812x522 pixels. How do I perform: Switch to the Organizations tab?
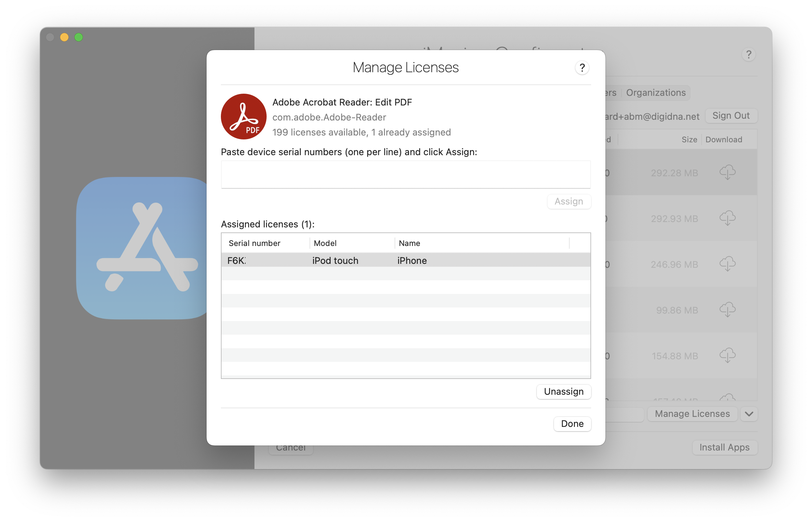point(656,93)
